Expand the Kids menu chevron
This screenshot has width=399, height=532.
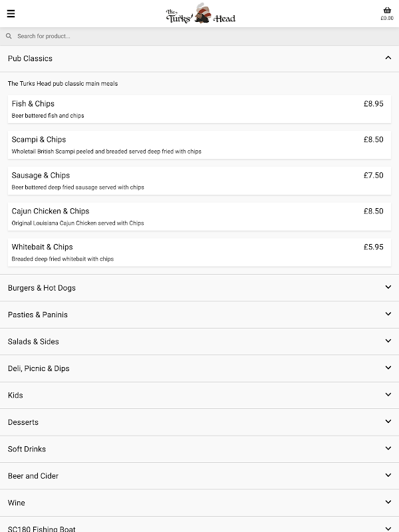388,395
